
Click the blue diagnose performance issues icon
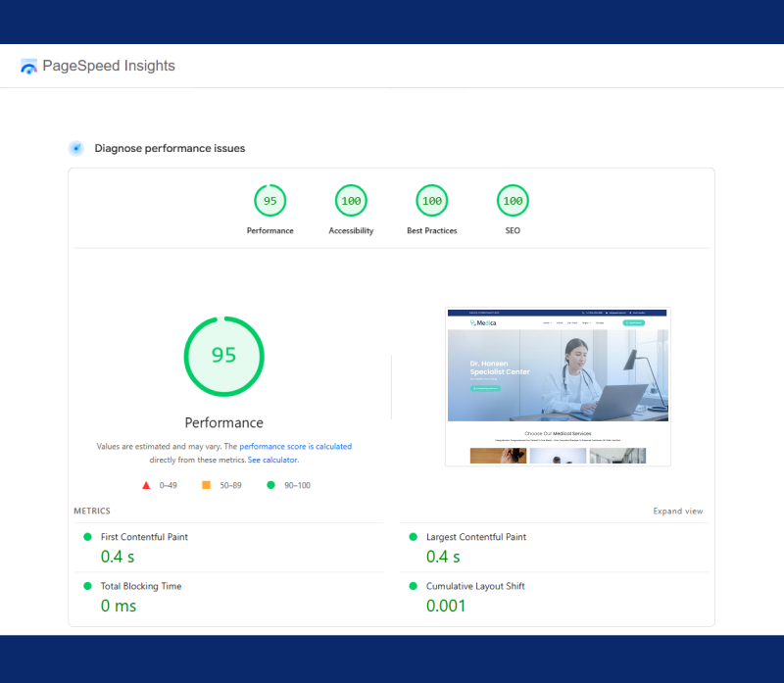click(x=75, y=148)
